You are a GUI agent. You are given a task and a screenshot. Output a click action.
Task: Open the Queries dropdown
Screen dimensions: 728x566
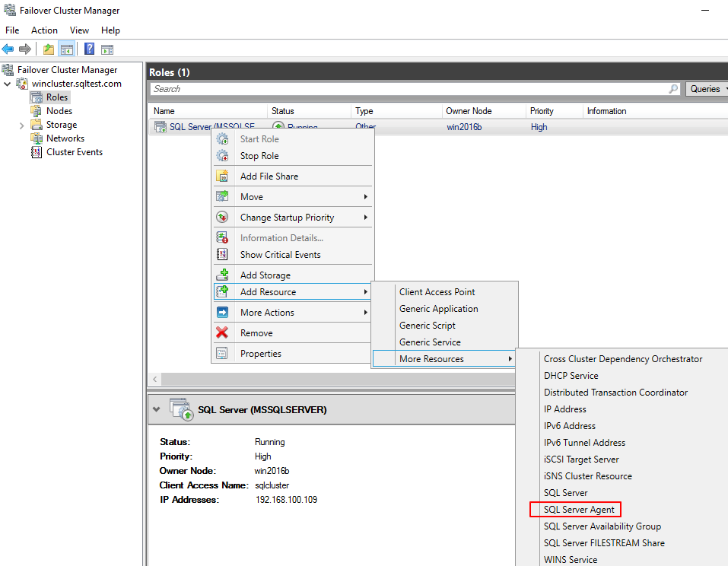[x=707, y=89]
